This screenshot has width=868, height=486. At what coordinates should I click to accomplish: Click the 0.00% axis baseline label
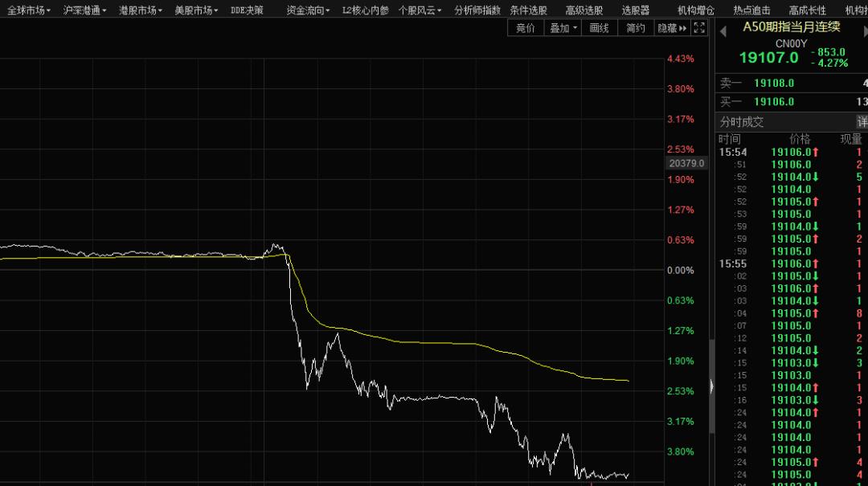point(681,270)
